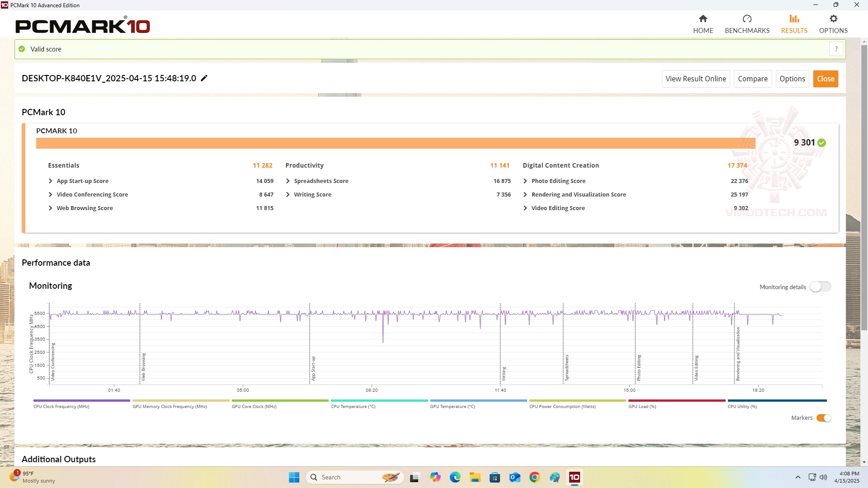Rename the result using the pencil icon

click(x=204, y=78)
